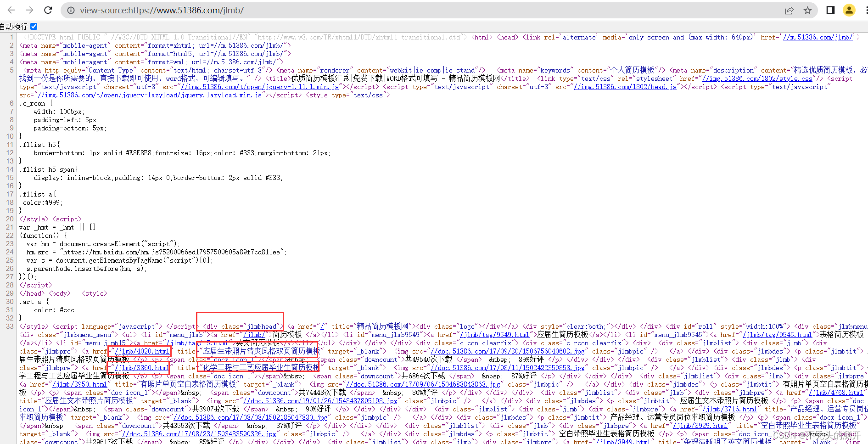Open the /jlmb/tag/9549.html link
This screenshot has width=868, height=444.
494,335
